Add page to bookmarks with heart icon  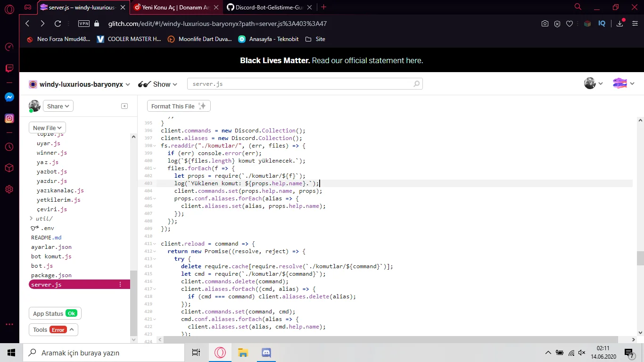click(570, 24)
